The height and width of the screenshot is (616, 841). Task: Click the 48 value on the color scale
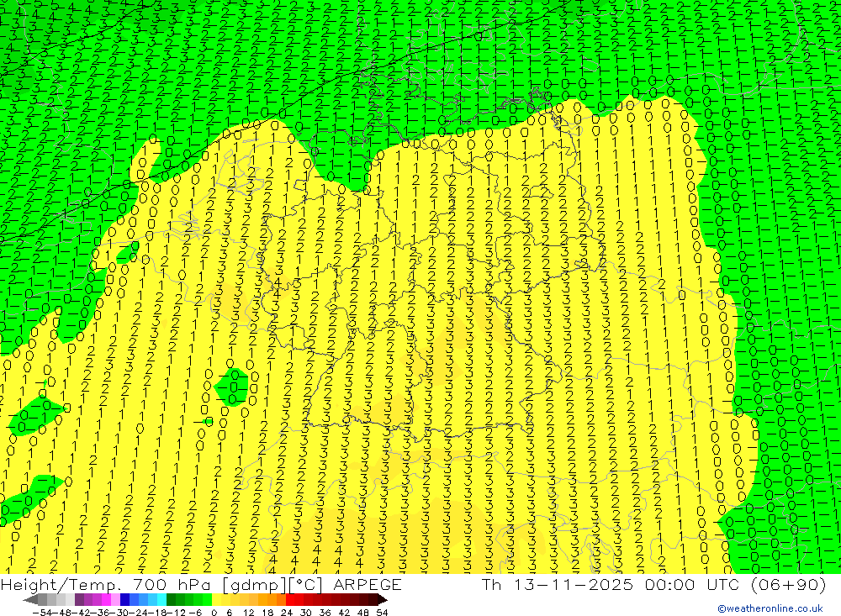tap(363, 613)
